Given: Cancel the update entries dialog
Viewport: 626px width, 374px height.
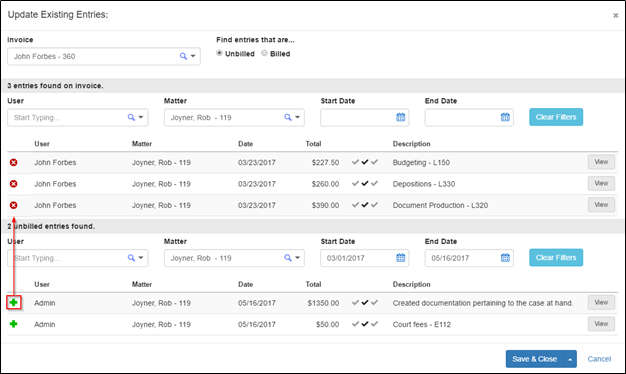Looking at the screenshot, I should (599, 359).
